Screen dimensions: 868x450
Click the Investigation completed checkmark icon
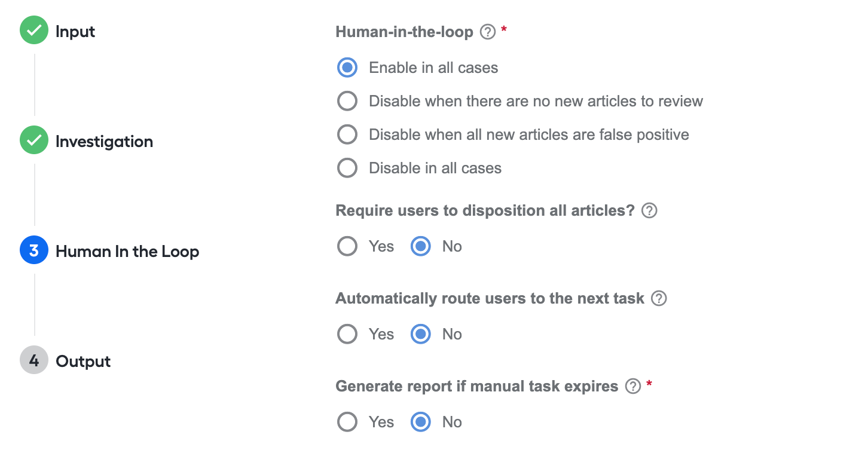click(x=34, y=140)
